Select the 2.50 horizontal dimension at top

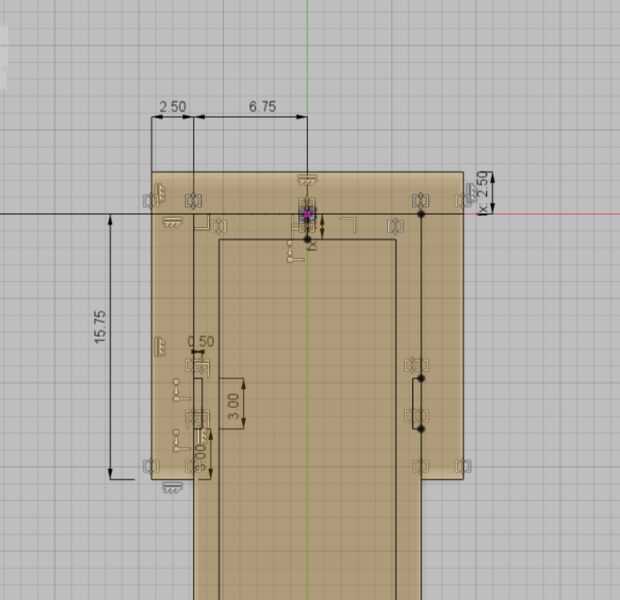[173, 107]
